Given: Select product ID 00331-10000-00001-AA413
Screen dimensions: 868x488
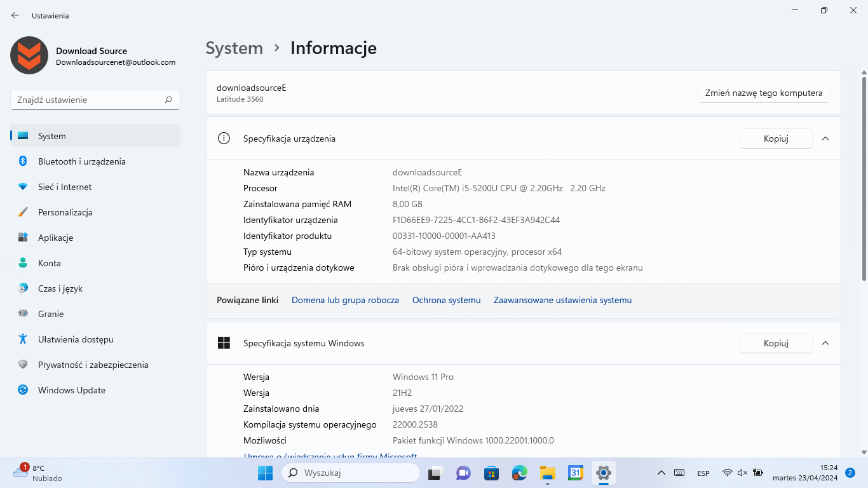Looking at the screenshot, I should [444, 236].
